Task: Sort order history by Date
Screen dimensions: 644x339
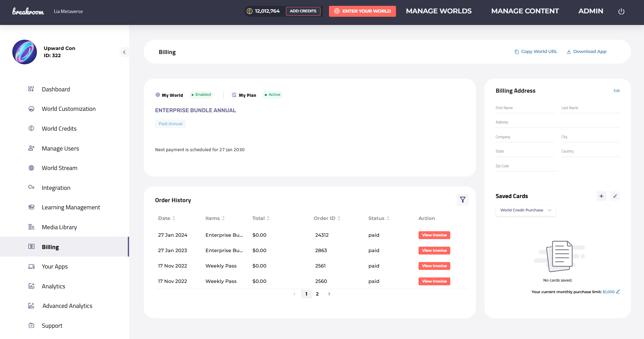Action: pos(174,218)
